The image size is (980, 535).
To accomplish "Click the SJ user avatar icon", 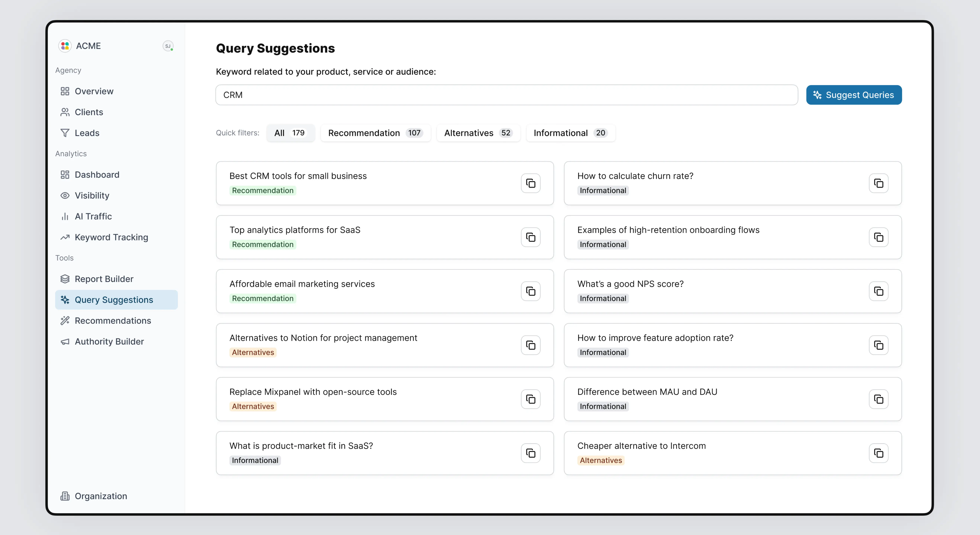I will click(168, 46).
